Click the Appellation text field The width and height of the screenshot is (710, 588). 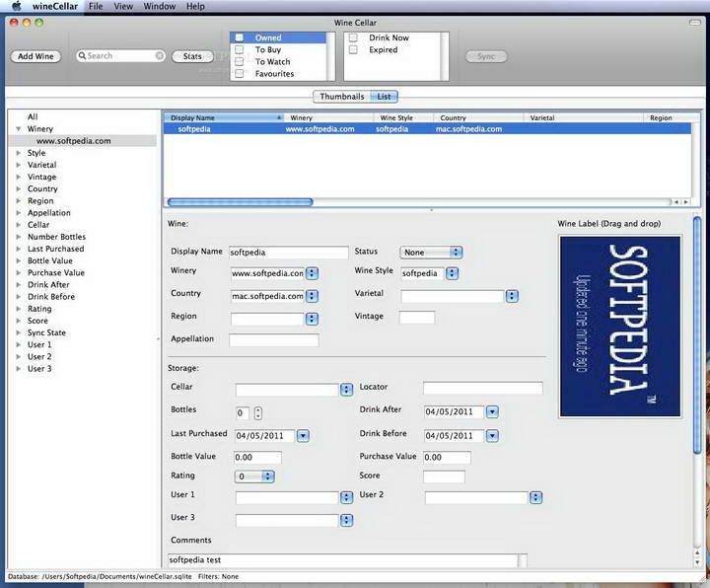click(x=274, y=339)
